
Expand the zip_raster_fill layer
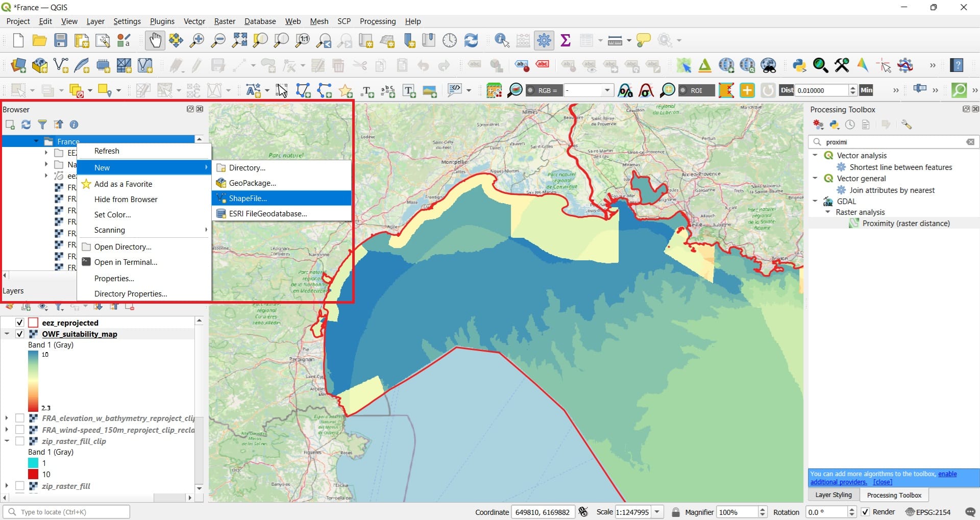(x=7, y=486)
